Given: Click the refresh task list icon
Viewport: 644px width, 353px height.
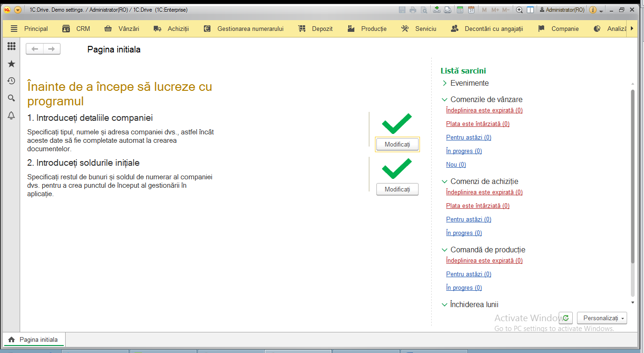Looking at the screenshot, I should click(566, 318).
